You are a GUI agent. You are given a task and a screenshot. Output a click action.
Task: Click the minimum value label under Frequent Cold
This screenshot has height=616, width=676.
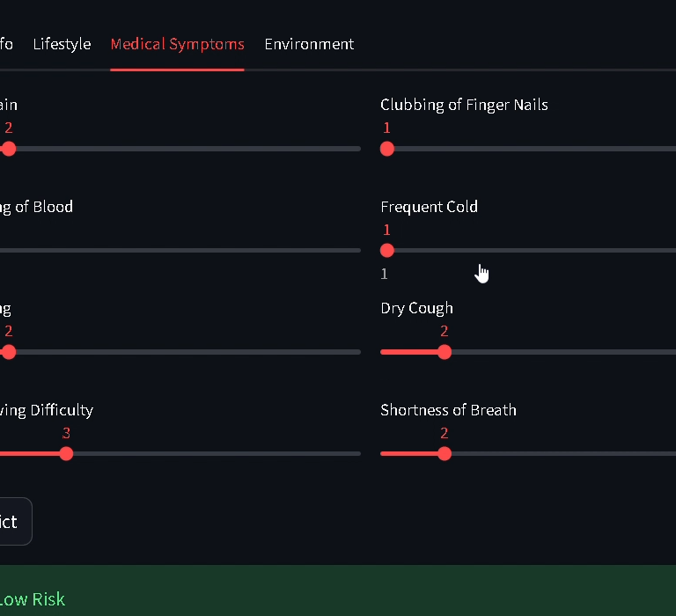click(x=384, y=274)
